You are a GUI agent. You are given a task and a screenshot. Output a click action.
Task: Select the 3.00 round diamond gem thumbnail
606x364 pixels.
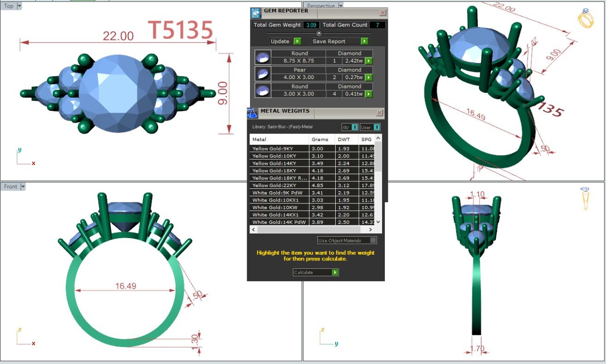point(262,90)
